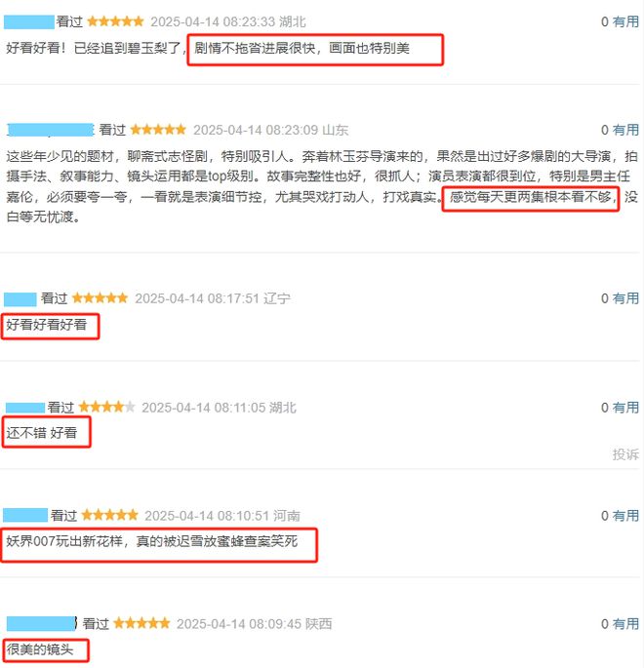Viewport: 644px width, 668px height.
Task: Click the review text 很美的镜头
Action: point(40,649)
